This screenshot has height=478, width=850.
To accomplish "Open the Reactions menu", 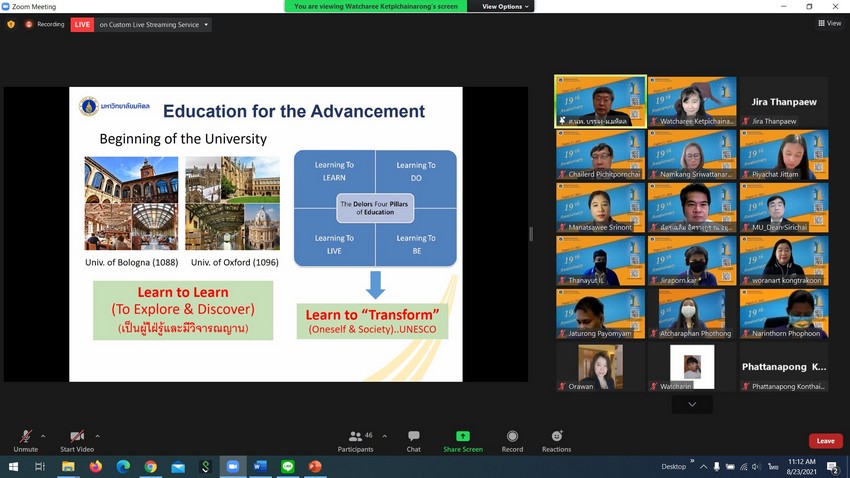I will tap(557, 440).
